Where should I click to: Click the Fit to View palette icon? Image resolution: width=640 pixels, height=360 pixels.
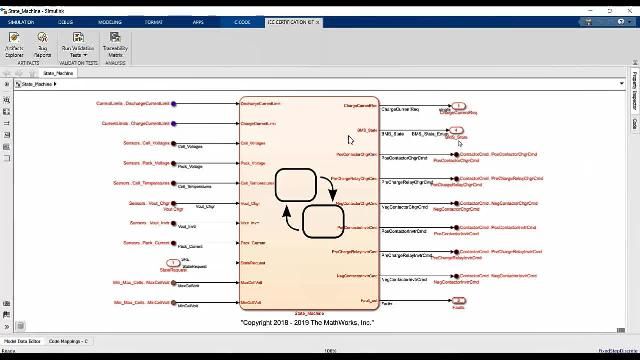tap(7, 111)
